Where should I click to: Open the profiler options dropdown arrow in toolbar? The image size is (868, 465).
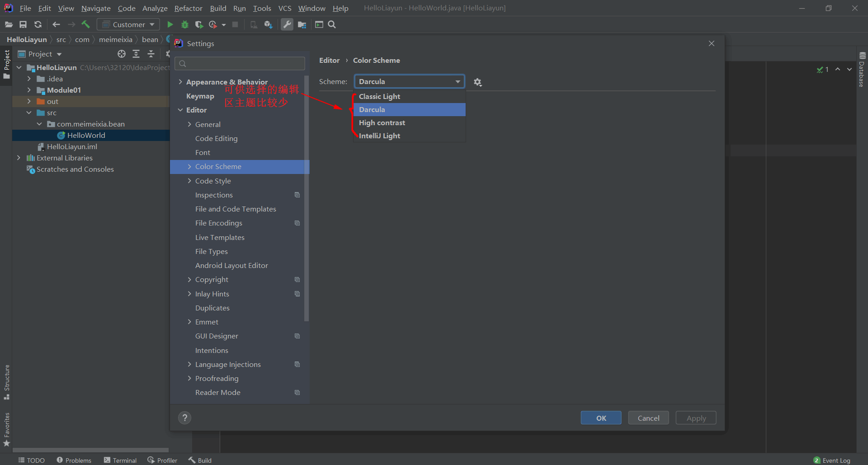pos(224,25)
